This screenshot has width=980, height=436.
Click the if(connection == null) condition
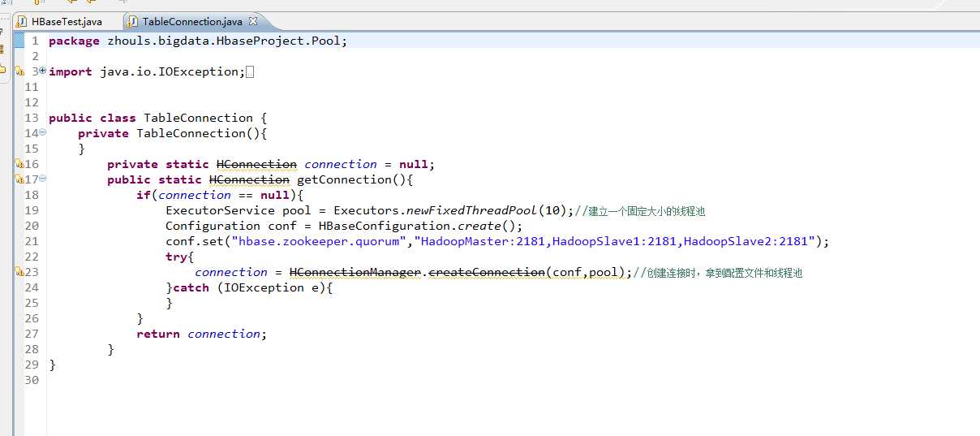pos(219,195)
